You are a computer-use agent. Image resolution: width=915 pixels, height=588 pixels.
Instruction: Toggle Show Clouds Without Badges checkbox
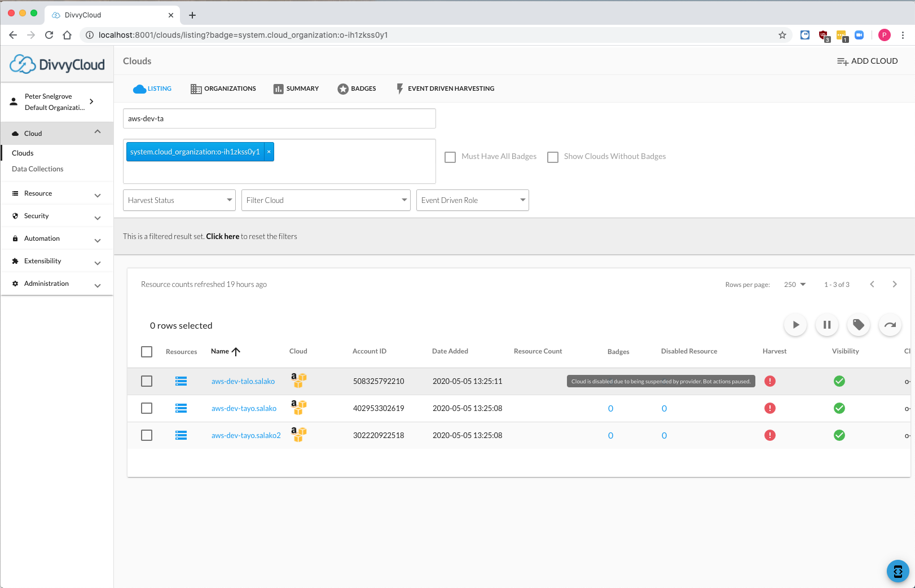click(x=553, y=157)
